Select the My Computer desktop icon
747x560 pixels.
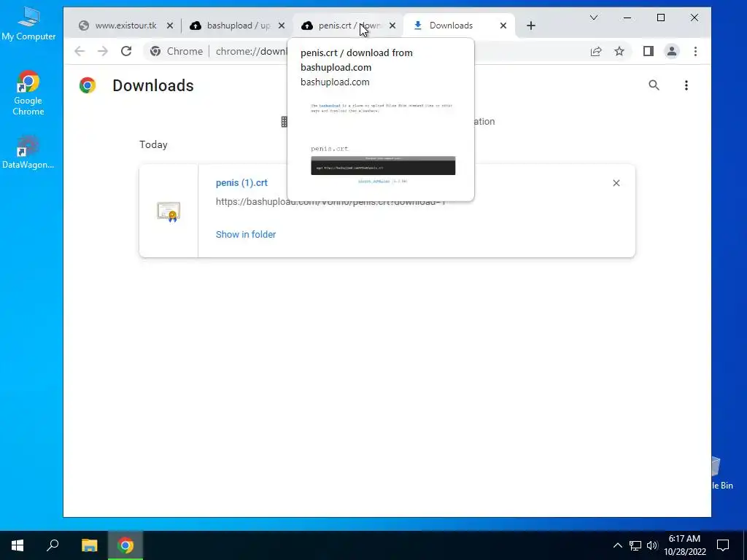tap(28, 24)
